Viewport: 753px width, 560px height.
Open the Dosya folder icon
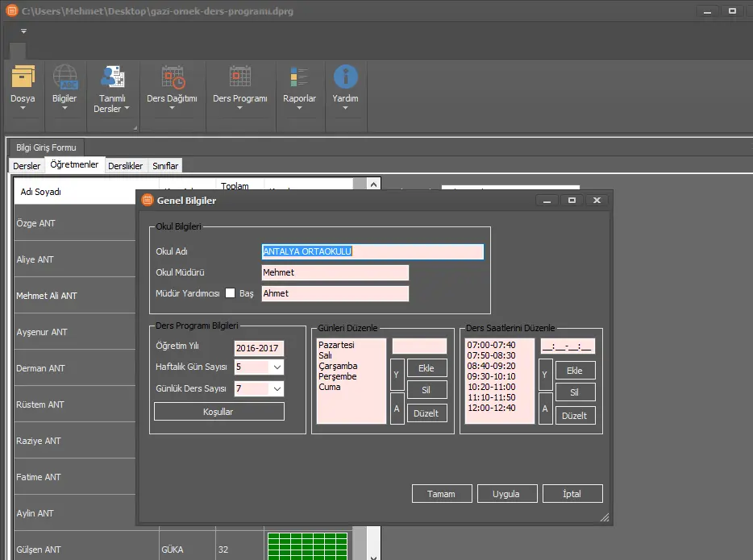[23, 78]
